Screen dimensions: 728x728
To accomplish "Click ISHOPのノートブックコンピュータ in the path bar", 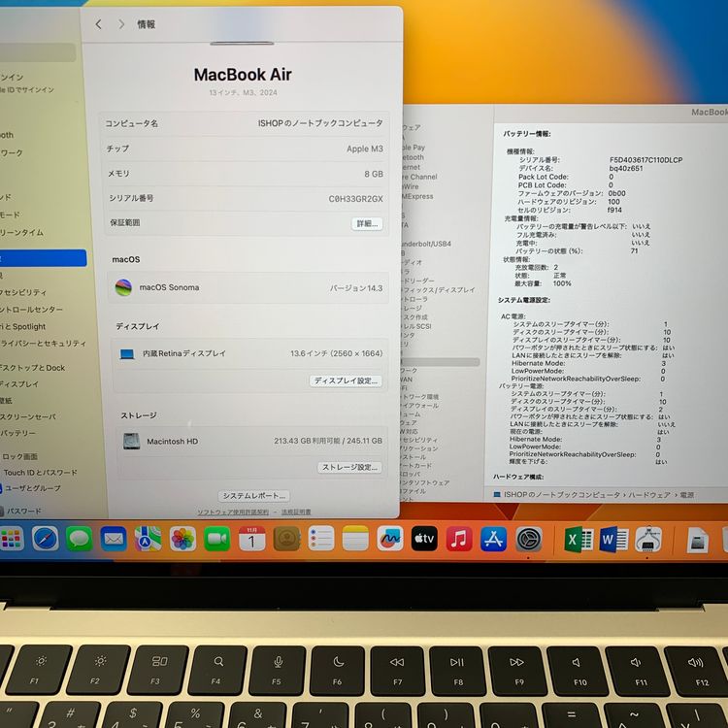I will [x=562, y=495].
